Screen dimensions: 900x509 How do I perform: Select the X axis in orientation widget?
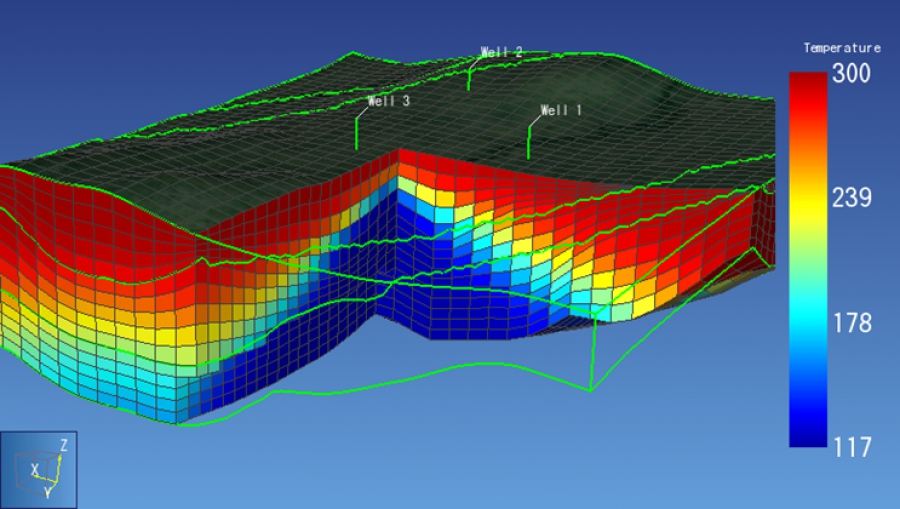(x=35, y=468)
